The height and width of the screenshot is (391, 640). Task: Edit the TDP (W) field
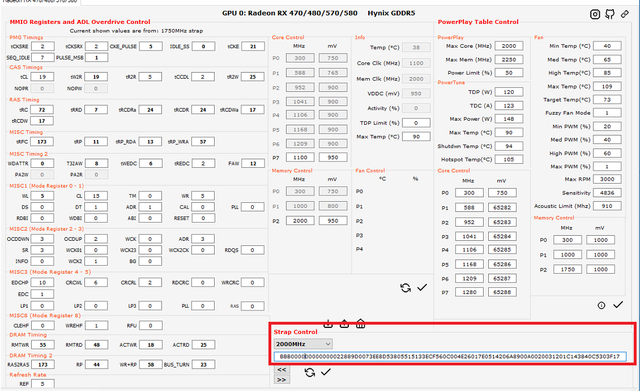coord(509,92)
